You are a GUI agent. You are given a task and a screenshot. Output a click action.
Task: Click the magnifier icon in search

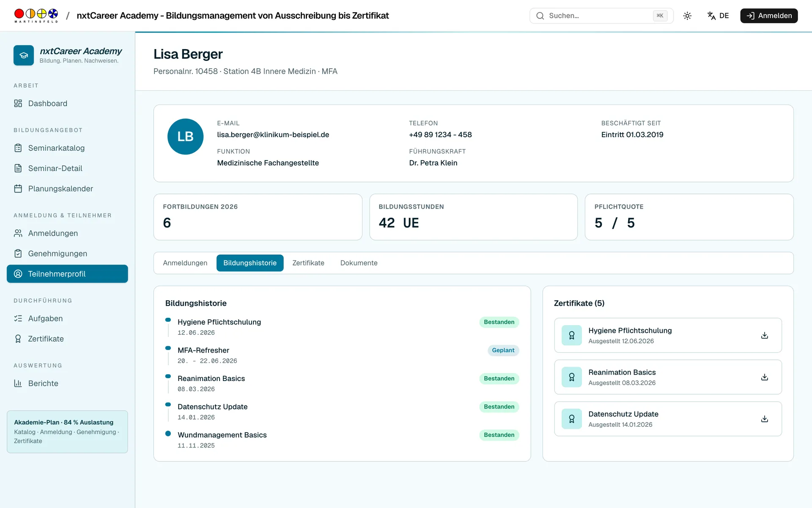(540, 16)
